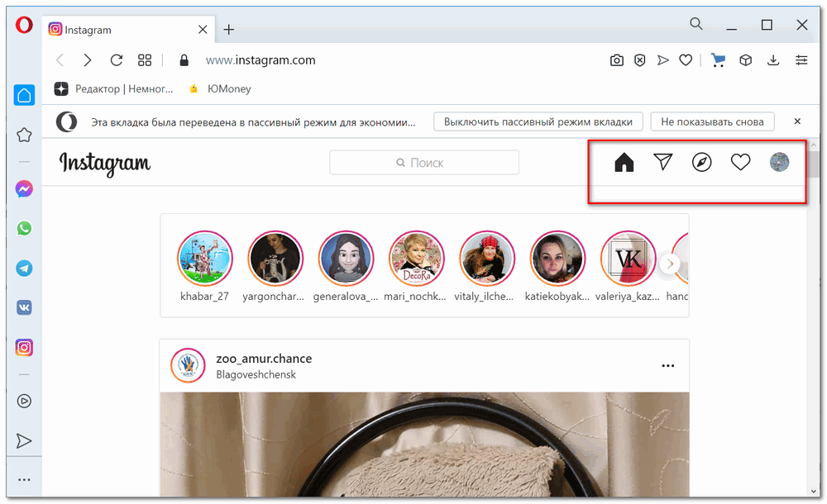Image resolution: width=827 pixels, height=504 pixels.
Task: Open the profile avatar in Instagram header
Action: [779, 162]
